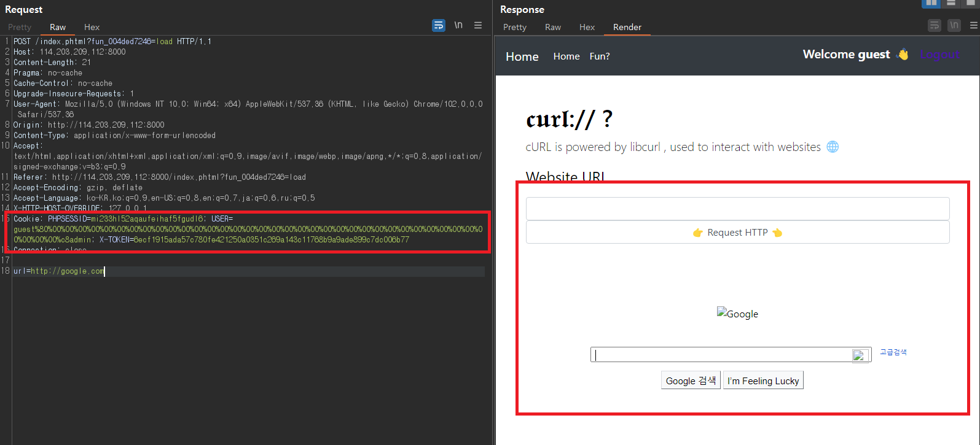
Task: Click the large Home brand in rendered navbar
Action: coord(522,56)
